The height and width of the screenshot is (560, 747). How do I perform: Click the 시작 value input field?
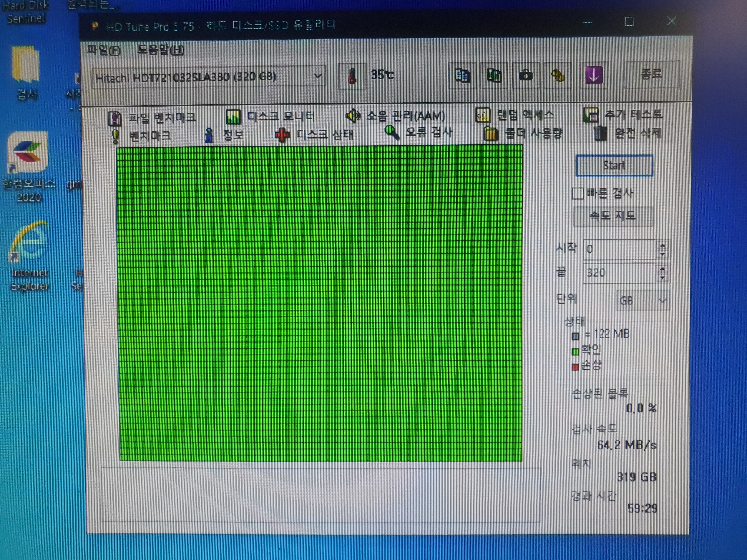619,249
